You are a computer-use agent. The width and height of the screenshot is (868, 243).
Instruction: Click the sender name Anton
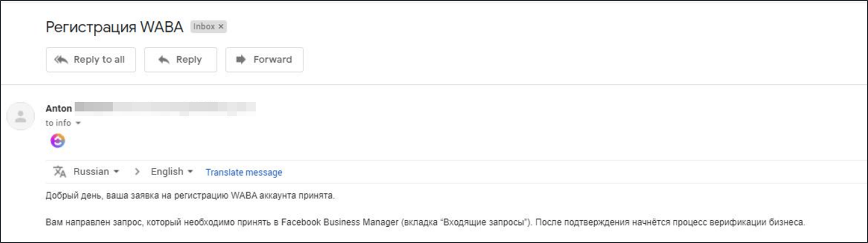click(59, 109)
